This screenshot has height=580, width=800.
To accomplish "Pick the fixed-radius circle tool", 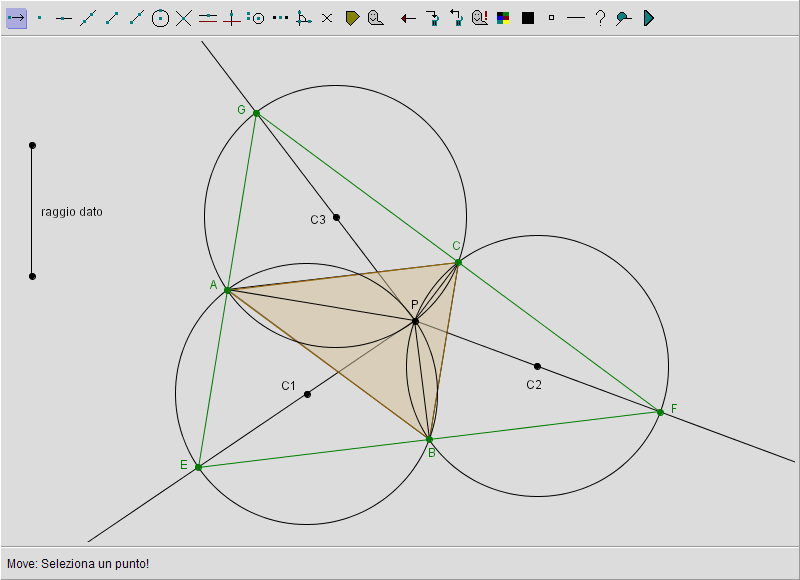I will (256, 18).
